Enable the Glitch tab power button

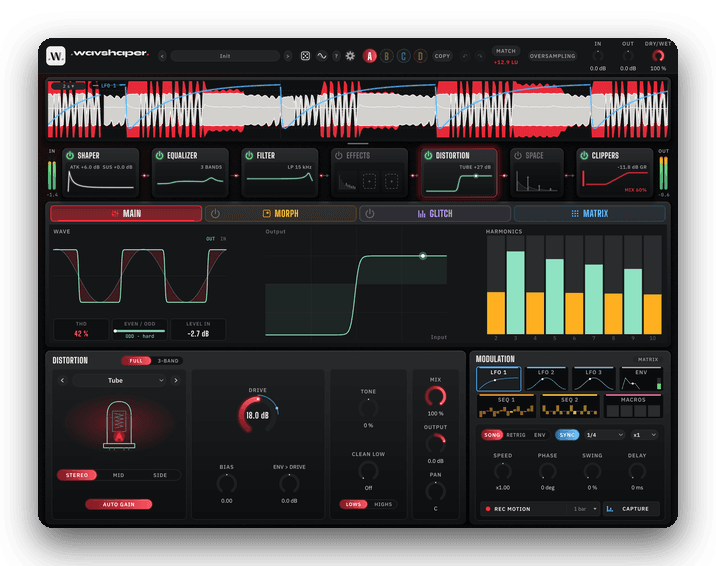[x=370, y=214]
